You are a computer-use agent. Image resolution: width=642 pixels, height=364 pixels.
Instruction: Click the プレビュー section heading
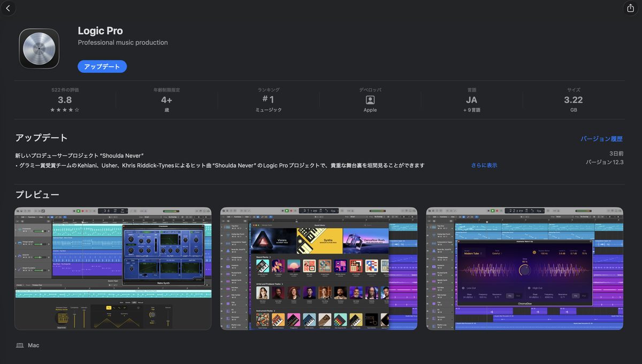click(37, 195)
